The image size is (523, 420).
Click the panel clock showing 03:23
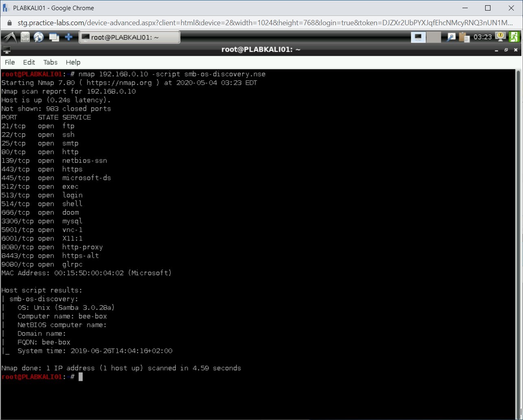coord(483,37)
